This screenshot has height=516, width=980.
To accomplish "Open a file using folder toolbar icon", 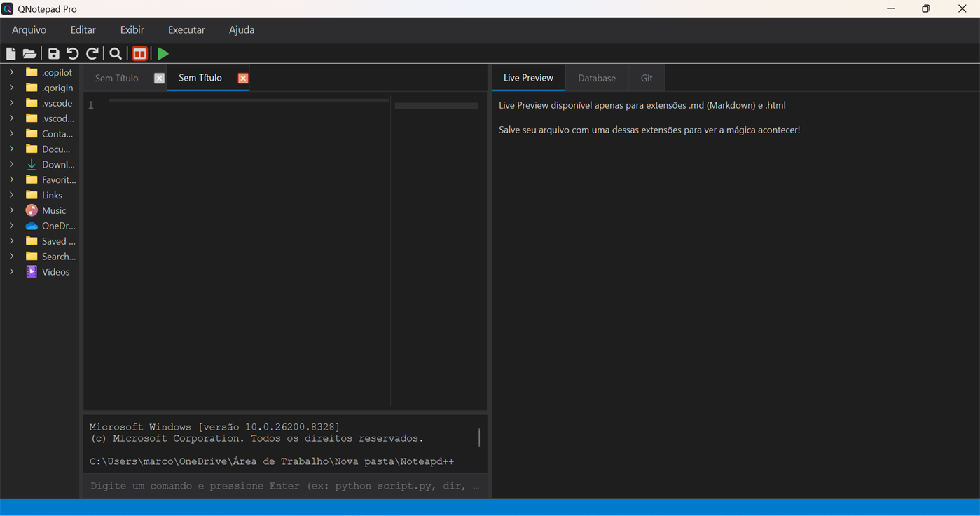I will click(29, 53).
